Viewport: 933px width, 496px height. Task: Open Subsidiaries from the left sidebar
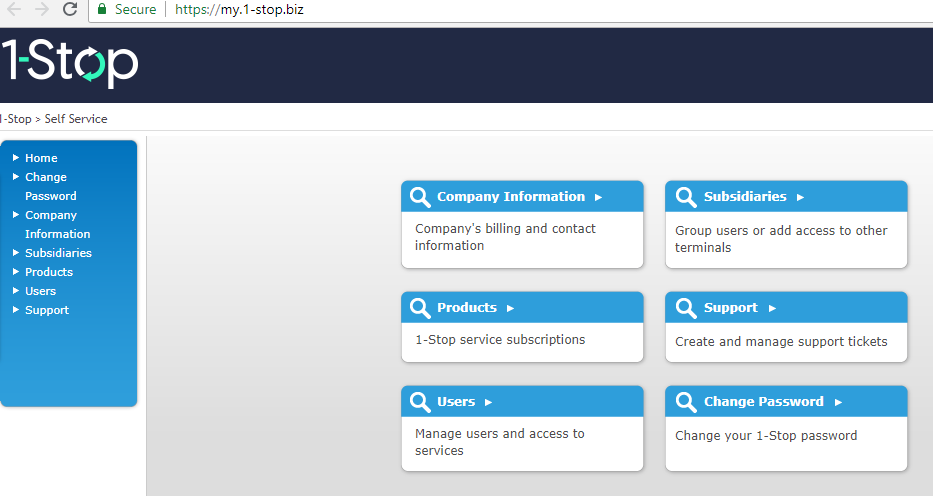pyautogui.click(x=58, y=253)
